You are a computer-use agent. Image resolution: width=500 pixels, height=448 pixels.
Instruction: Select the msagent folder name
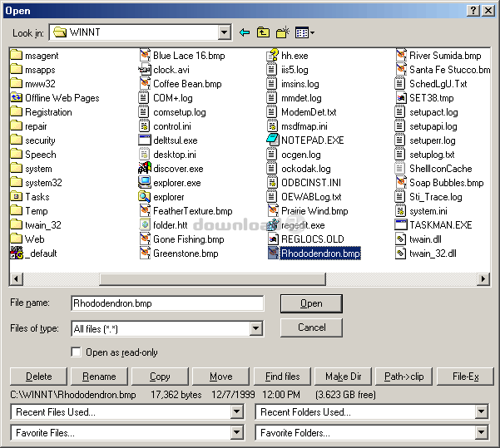point(42,56)
